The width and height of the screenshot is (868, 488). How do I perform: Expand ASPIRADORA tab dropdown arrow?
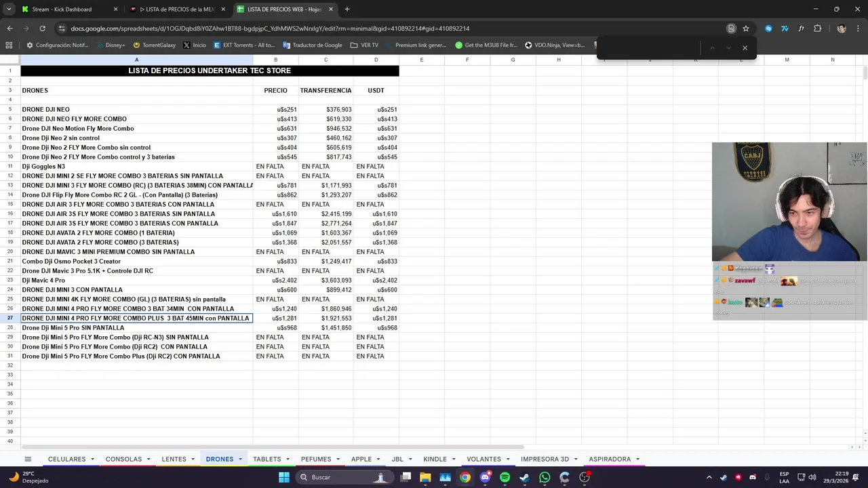637,460
